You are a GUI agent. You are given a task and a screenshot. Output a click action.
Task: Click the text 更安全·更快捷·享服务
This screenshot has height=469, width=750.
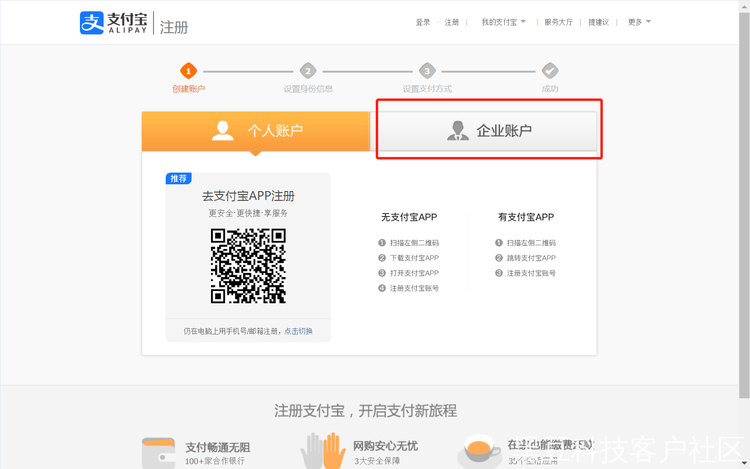point(248,213)
